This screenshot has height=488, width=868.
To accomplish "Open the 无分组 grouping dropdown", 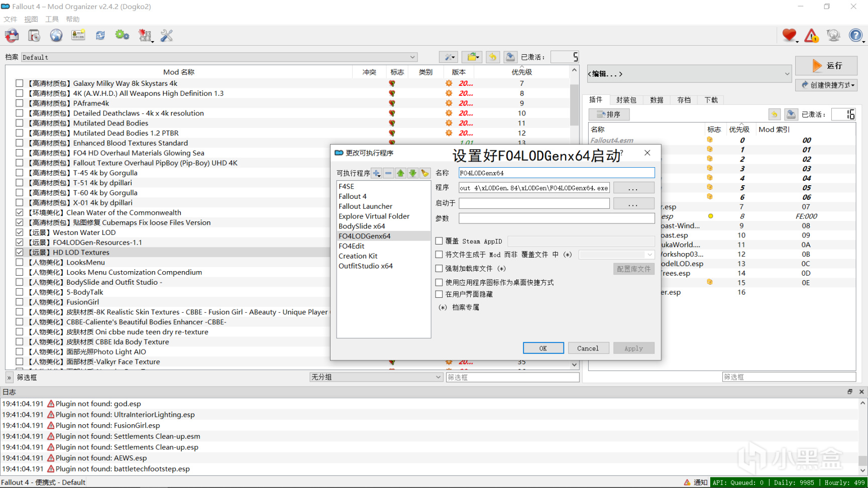I will tap(376, 377).
